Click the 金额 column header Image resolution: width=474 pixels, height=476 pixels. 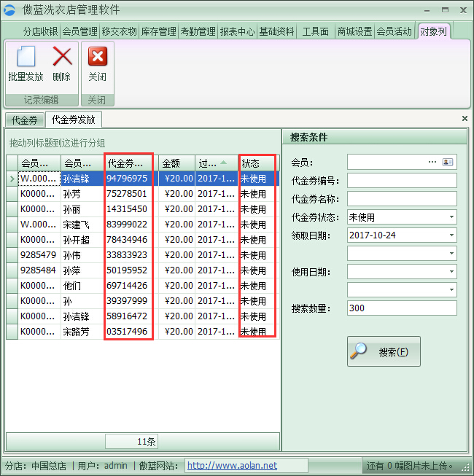click(176, 163)
